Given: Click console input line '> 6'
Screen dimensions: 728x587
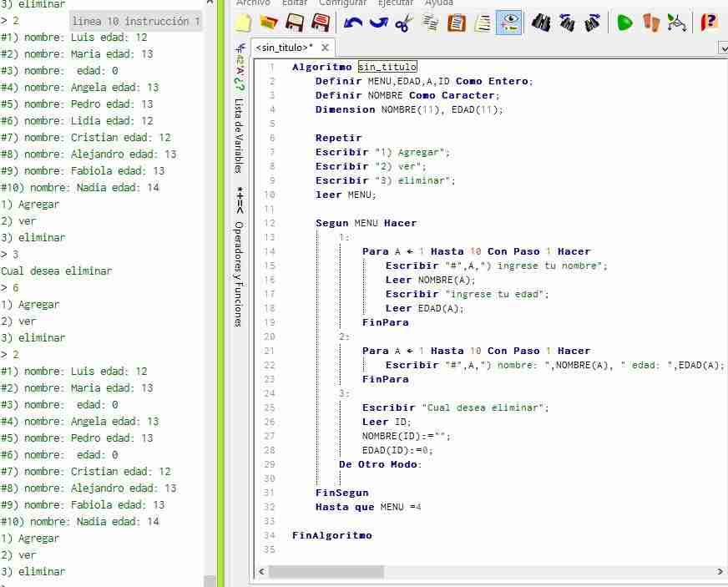Looking at the screenshot, I should click(10, 287).
